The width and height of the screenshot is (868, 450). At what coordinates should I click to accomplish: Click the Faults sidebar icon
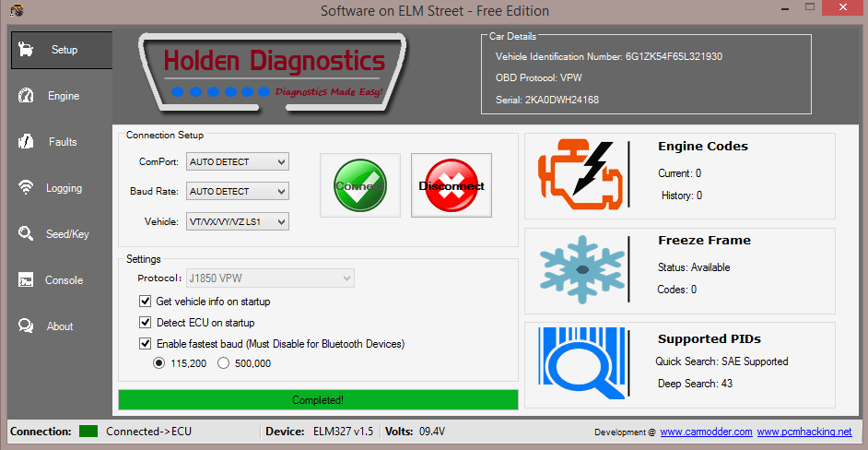26,142
